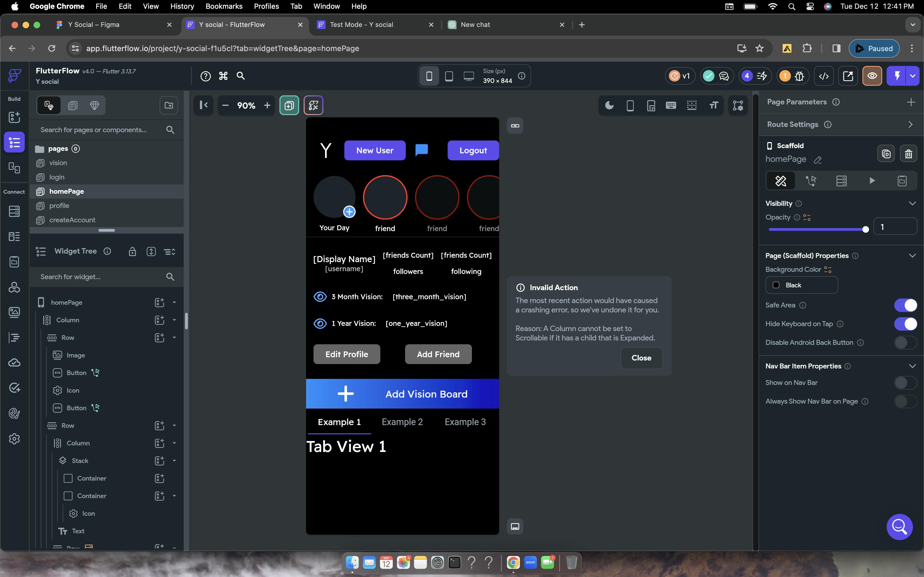Expand Route Settings panel
The height and width of the screenshot is (577, 924).
[910, 124]
